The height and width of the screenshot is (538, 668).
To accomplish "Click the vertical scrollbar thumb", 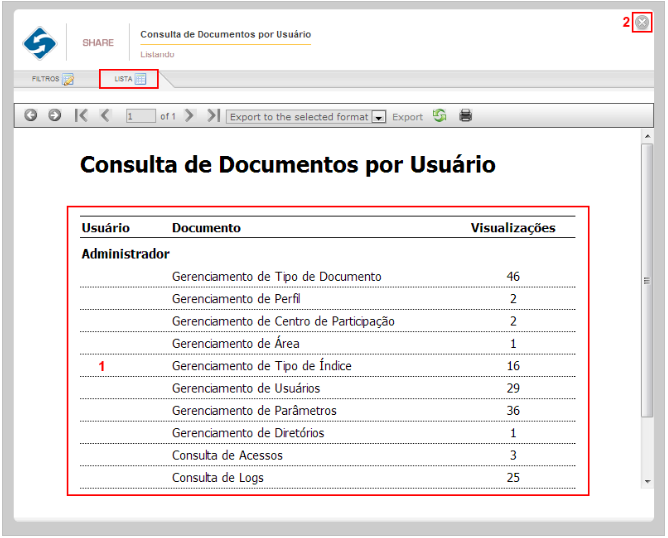I will pos(647,280).
